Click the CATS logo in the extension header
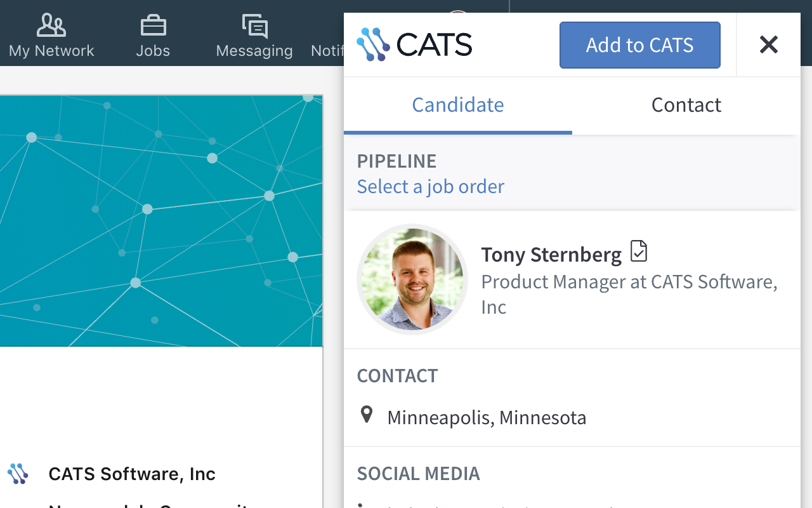Screen dimensions: 812x508 coord(415,44)
